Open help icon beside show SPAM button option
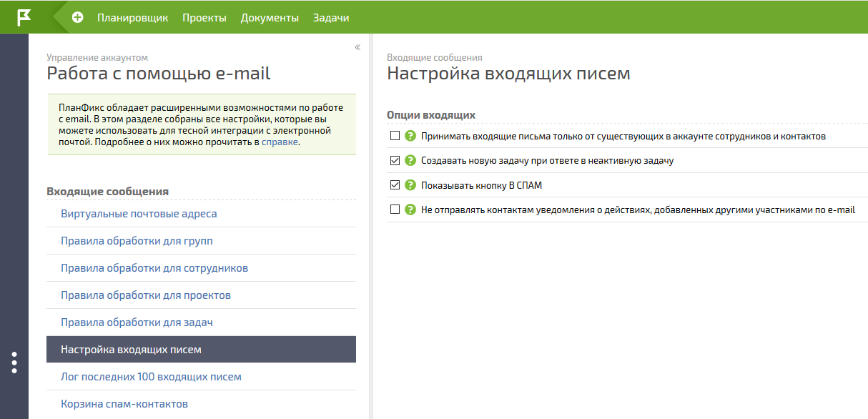 (x=410, y=185)
